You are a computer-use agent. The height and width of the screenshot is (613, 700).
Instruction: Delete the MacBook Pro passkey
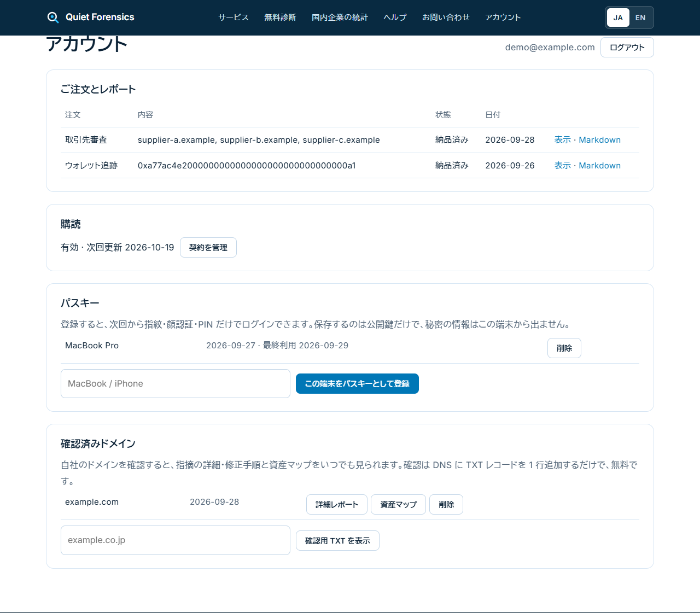point(564,348)
